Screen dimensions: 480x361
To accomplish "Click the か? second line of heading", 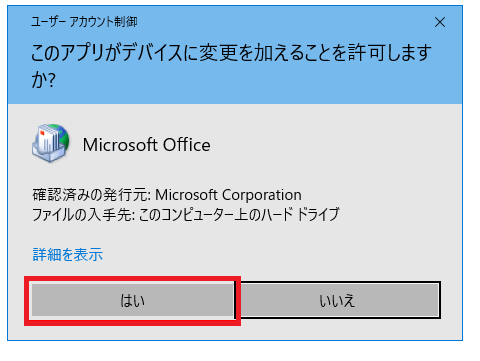I will pos(43,80).
